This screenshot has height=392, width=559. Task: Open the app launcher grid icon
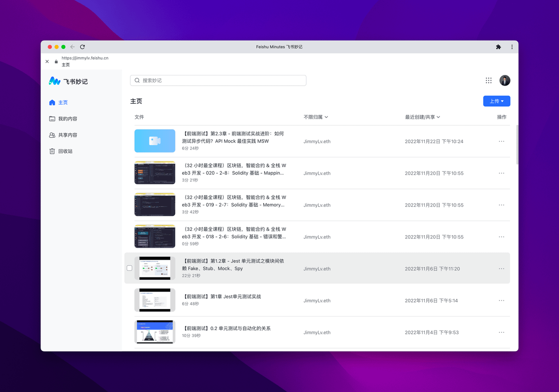488,81
